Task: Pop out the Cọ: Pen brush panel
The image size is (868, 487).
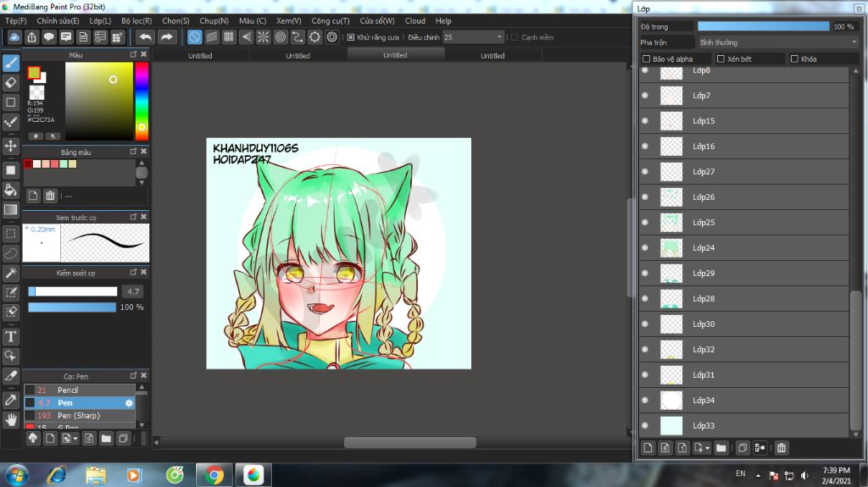Action: tap(133, 375)
